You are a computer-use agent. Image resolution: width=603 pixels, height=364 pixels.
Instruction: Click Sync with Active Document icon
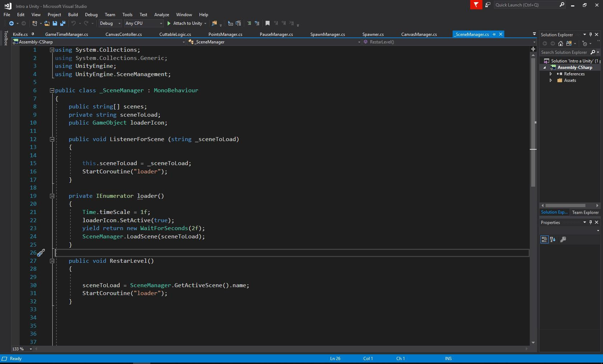click(569, 43)
